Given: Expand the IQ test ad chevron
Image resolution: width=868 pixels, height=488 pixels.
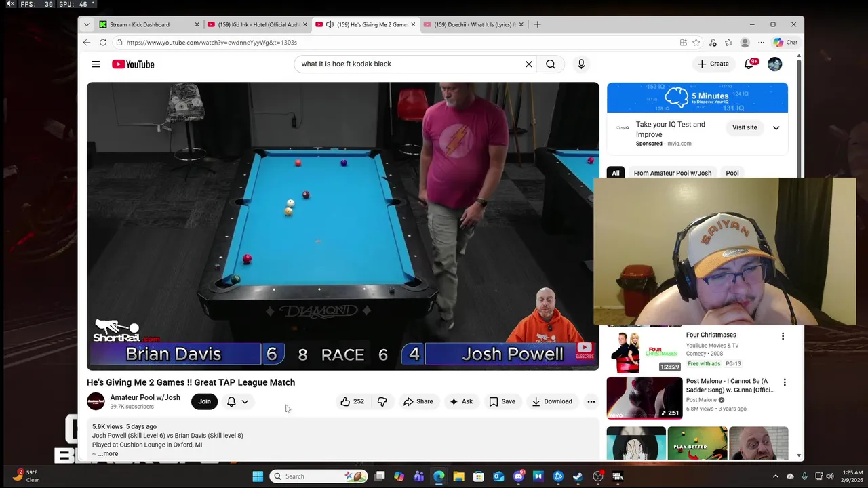Looking at the screenshot, I should point(776,127).
